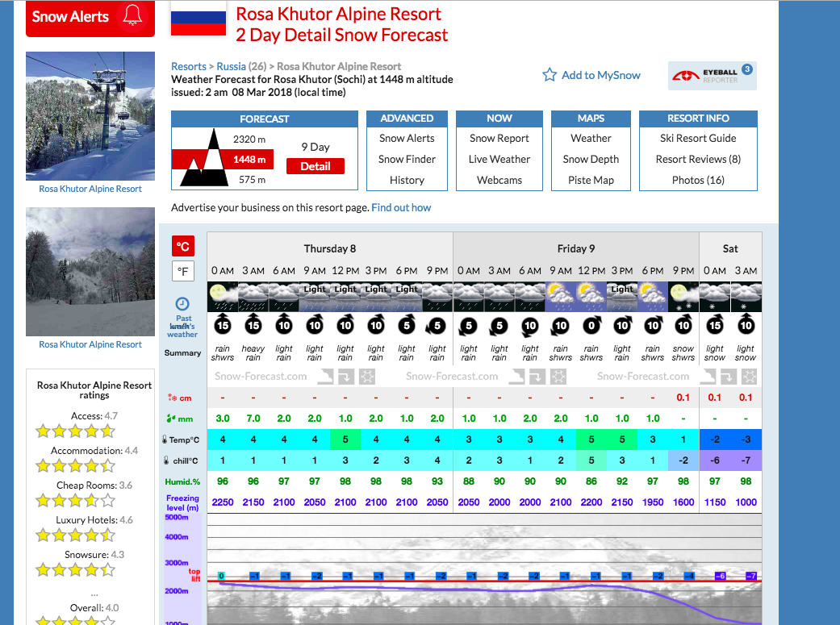Image resolution: width=840 pixels, height=625 pixels.
Task: Click Thursday 6 AM light rain weather icon
Action: [x=283, y=298]
